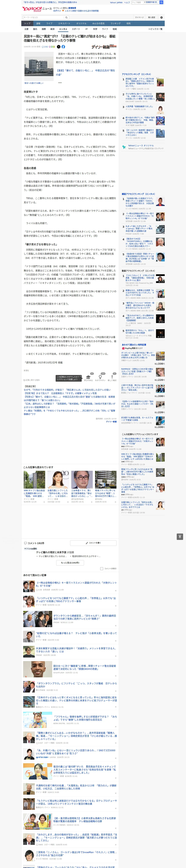
Task: React with 新しい視点 exclamation icon
Action: click(112, 377)
